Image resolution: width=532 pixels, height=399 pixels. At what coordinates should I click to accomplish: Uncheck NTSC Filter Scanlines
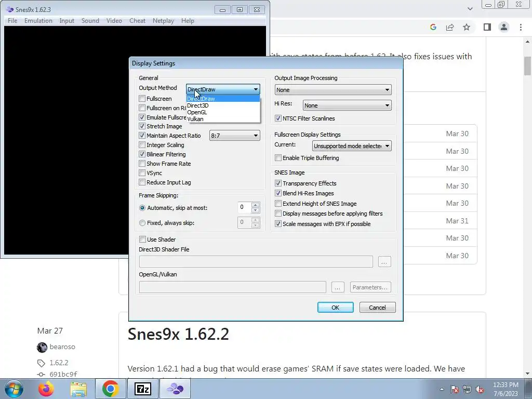tap(278, 118)
